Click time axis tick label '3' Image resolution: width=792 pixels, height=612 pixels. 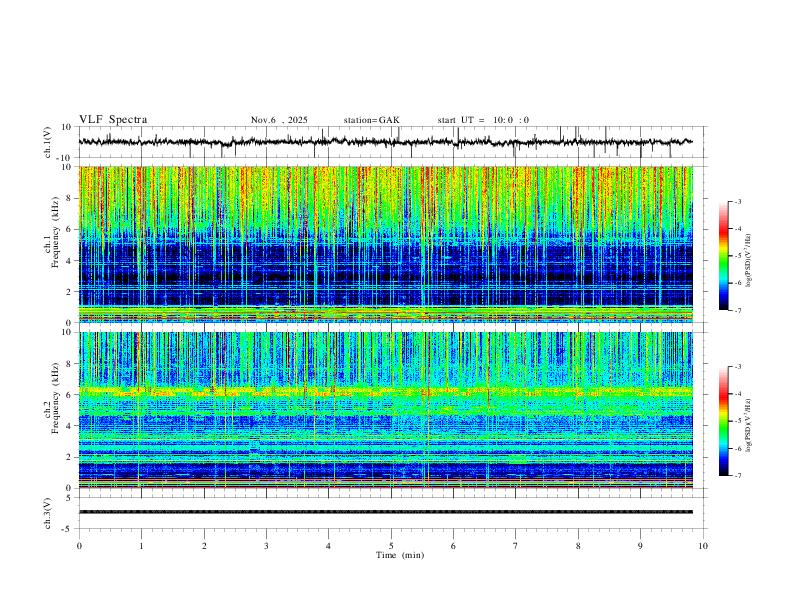pyautogui.click(x=266, y=546)
